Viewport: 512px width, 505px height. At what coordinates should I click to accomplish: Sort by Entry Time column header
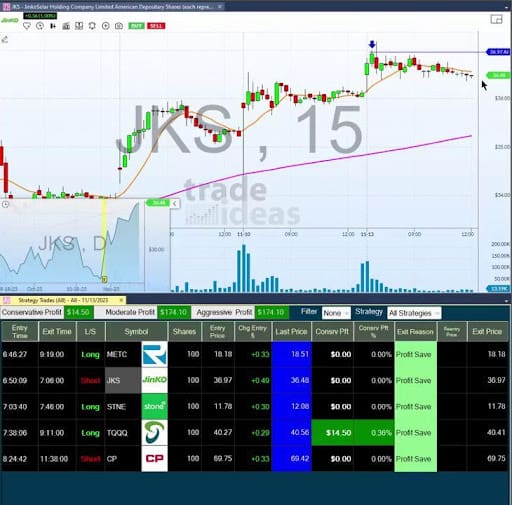19,332
